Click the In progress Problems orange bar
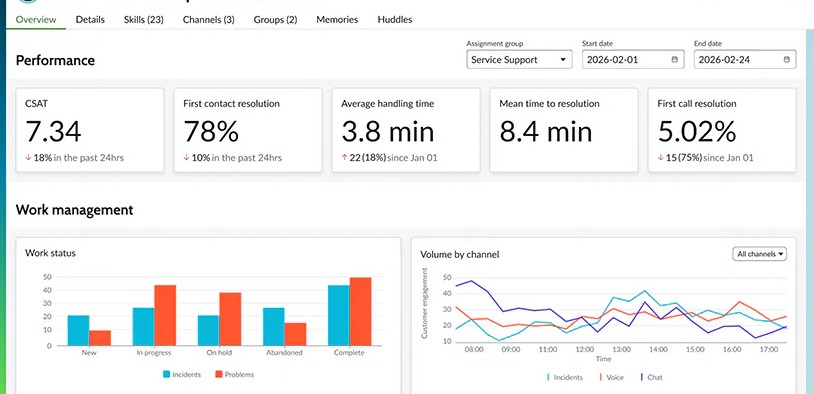The height and width of the screenshot is (394, 814). [x=165, y=315]
